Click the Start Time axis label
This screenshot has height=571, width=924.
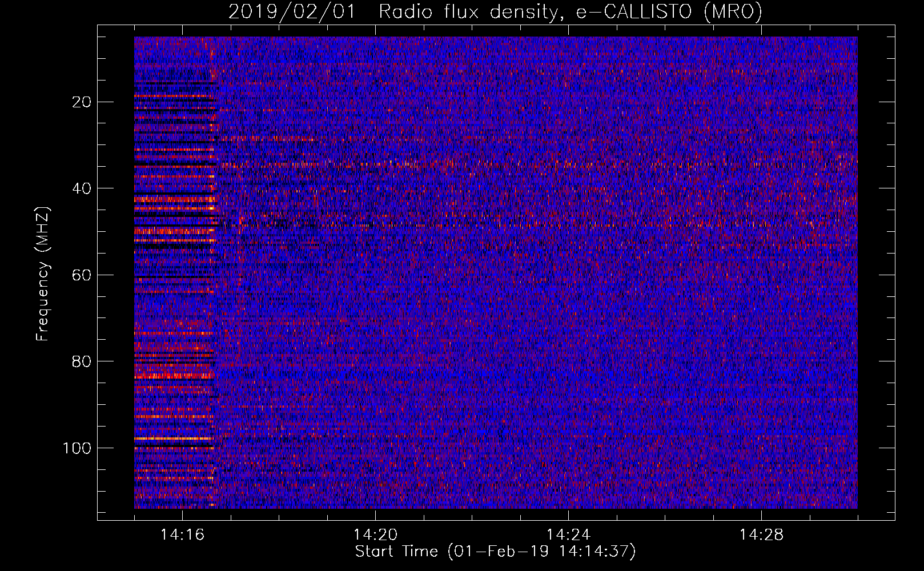click(495, 552)
